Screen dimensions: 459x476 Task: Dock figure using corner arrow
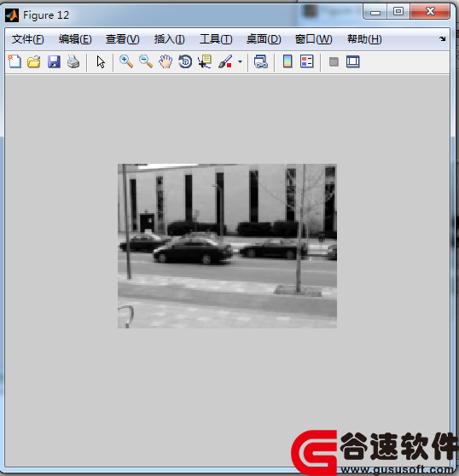(x=442, y=38)
